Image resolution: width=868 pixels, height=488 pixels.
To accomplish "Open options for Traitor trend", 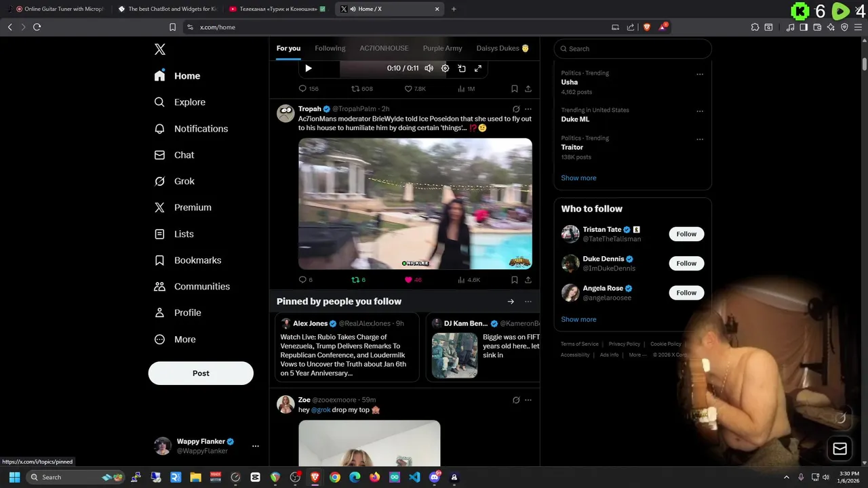I will point(700,140).
